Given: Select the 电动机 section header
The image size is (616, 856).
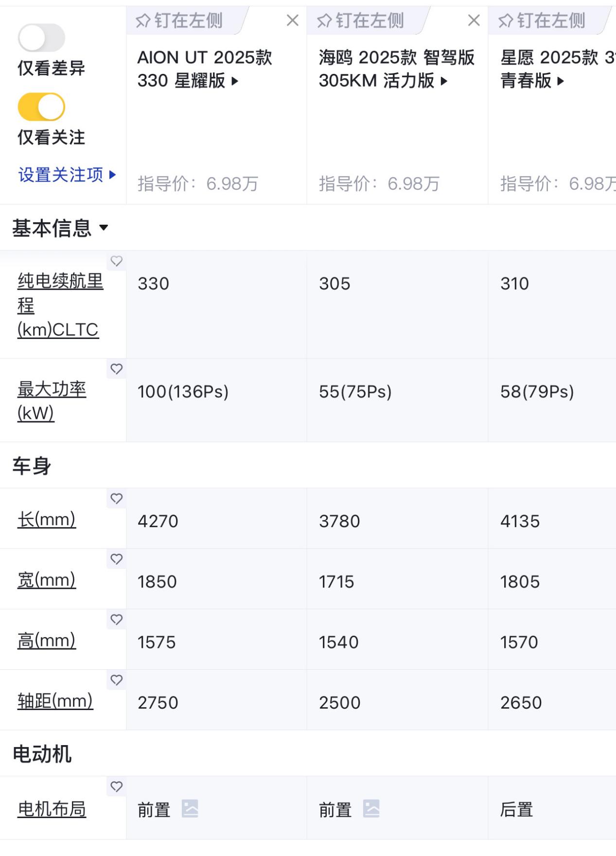Looking at the screenshot, I should point(41,752).
